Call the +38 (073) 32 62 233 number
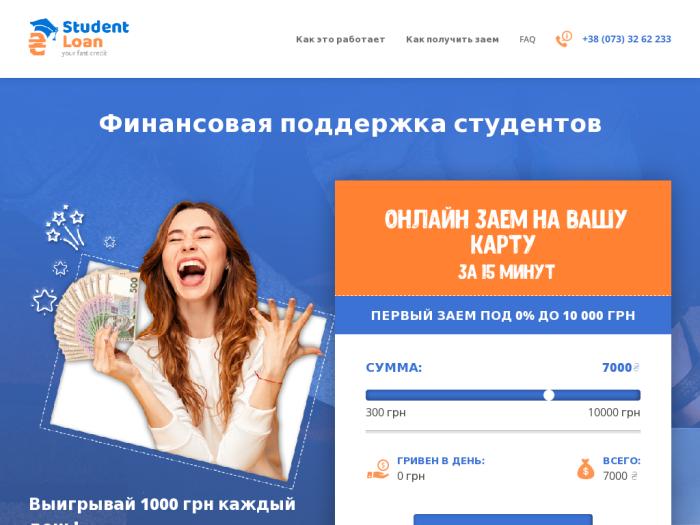The width and height of the screenshot is (700, 525). click(x=626, y=39)
